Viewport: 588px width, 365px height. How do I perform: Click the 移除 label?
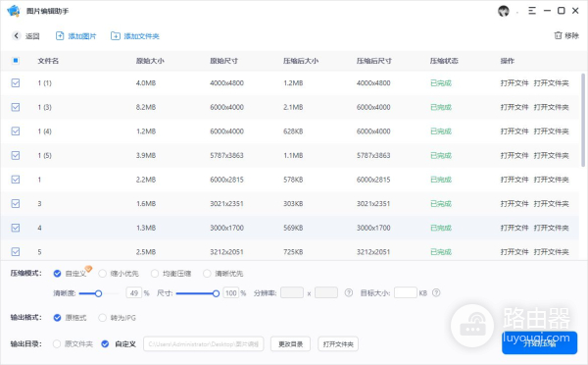tap(572, 35)
